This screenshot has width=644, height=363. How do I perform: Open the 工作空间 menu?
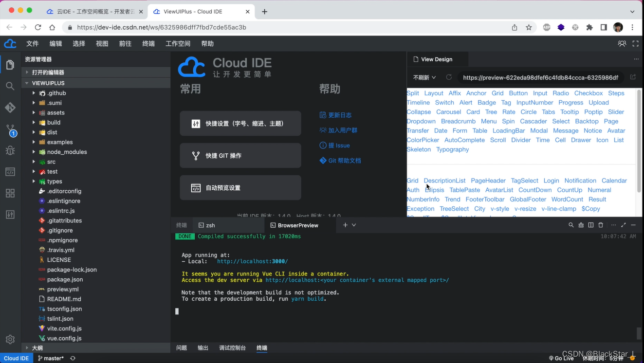178,44
